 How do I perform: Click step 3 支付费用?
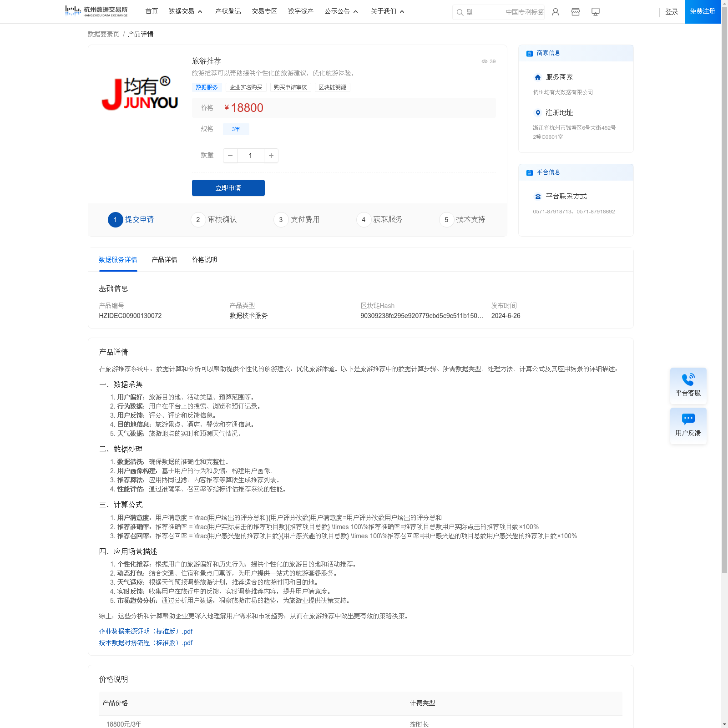pos(297,220)
